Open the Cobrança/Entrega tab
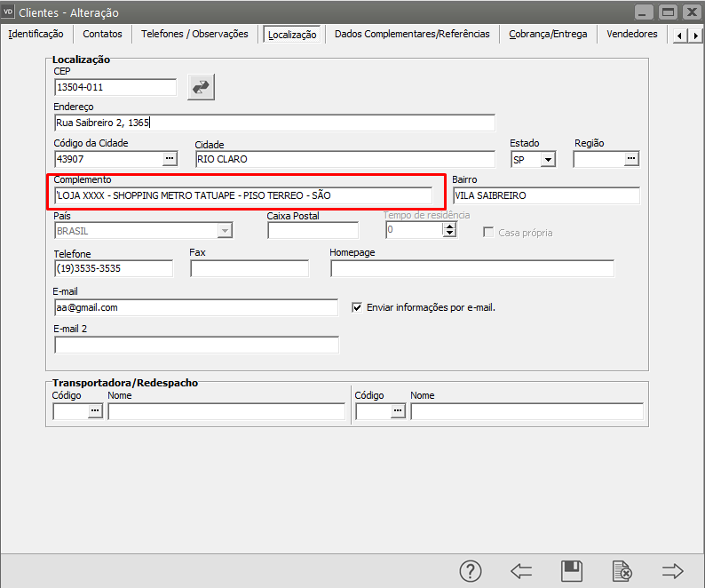The height and width of the screenshot is (588, 705). [548, 34]
